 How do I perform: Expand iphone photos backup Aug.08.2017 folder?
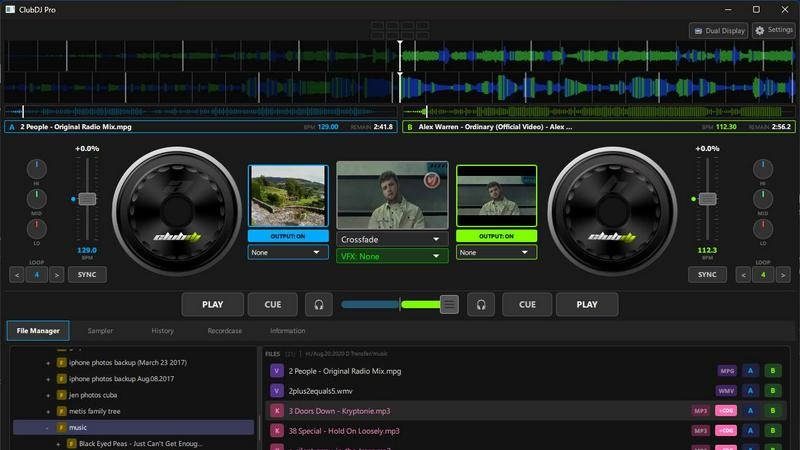click(x=48, y=379)
